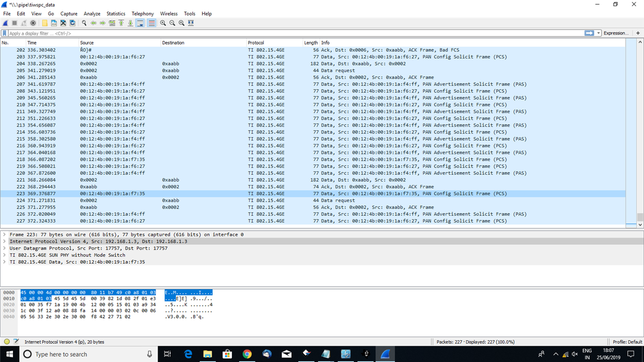Go to a specified packet

(x=112, y=23)
